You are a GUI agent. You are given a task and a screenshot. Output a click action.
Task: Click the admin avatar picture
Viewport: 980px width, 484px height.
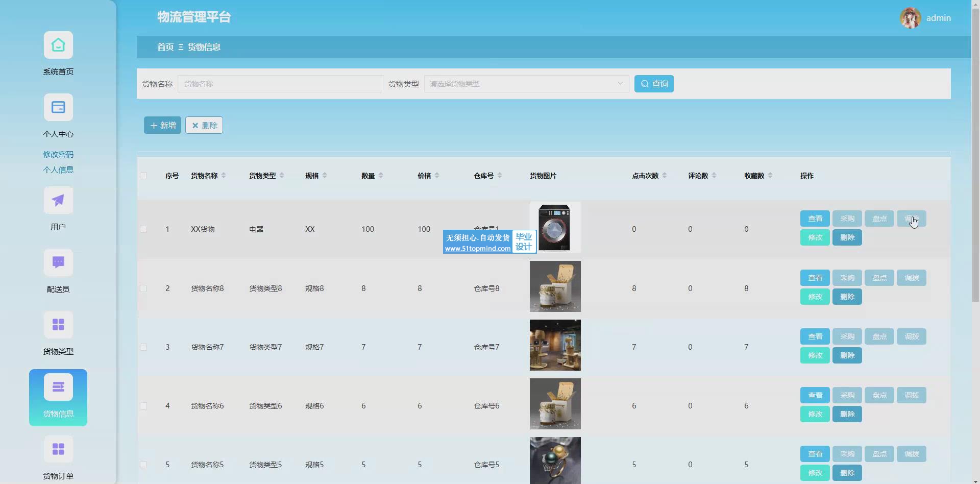910,18
